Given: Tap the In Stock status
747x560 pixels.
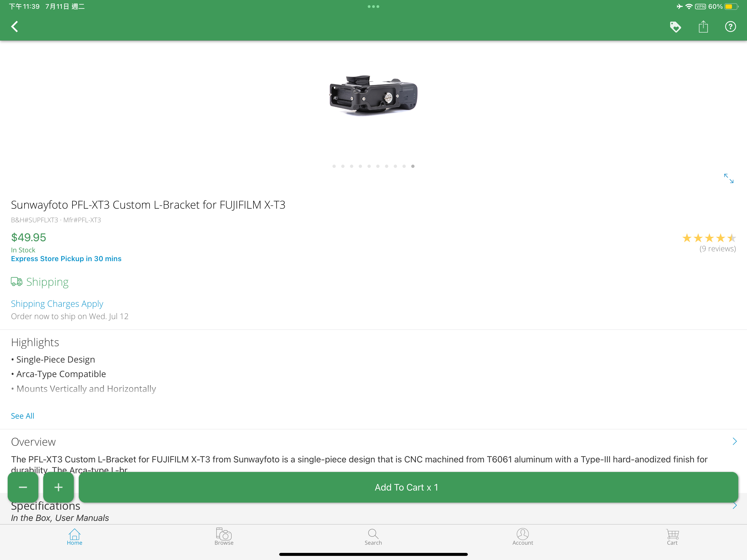Looking at the screenshot, I should 23,250.
